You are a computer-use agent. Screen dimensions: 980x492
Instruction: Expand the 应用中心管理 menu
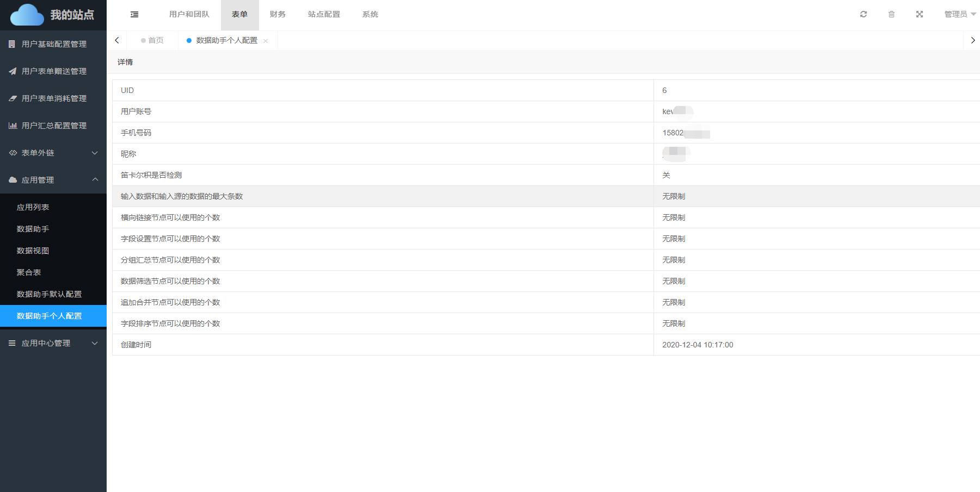click(x=53, y=343)
